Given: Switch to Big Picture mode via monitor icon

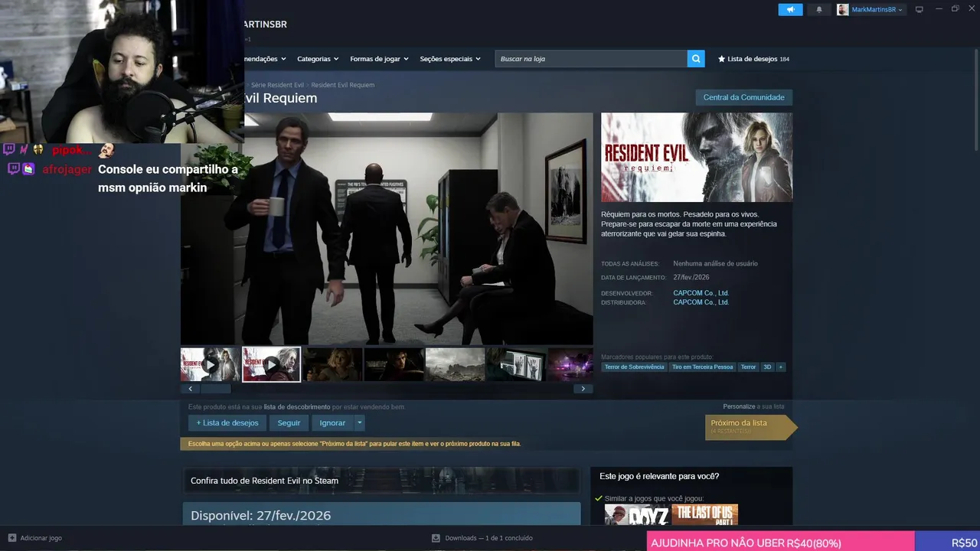Looking at the screenshot, I should point(920,10).
